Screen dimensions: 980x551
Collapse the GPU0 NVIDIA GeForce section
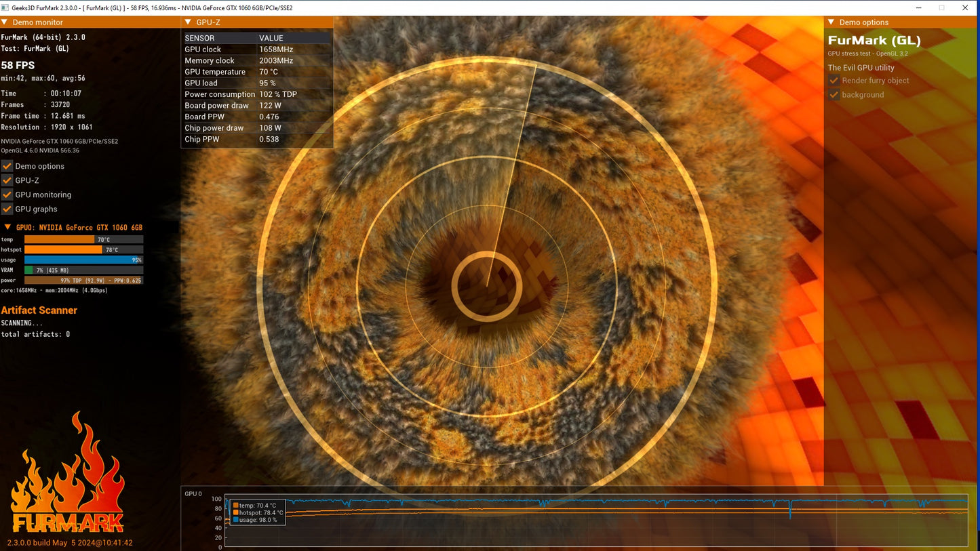tap(7, 228)
